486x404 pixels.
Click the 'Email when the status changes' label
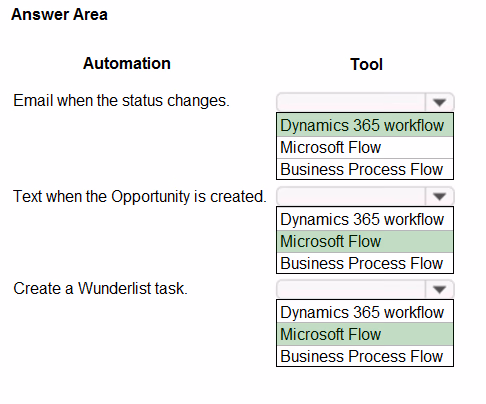coord(121,101)
